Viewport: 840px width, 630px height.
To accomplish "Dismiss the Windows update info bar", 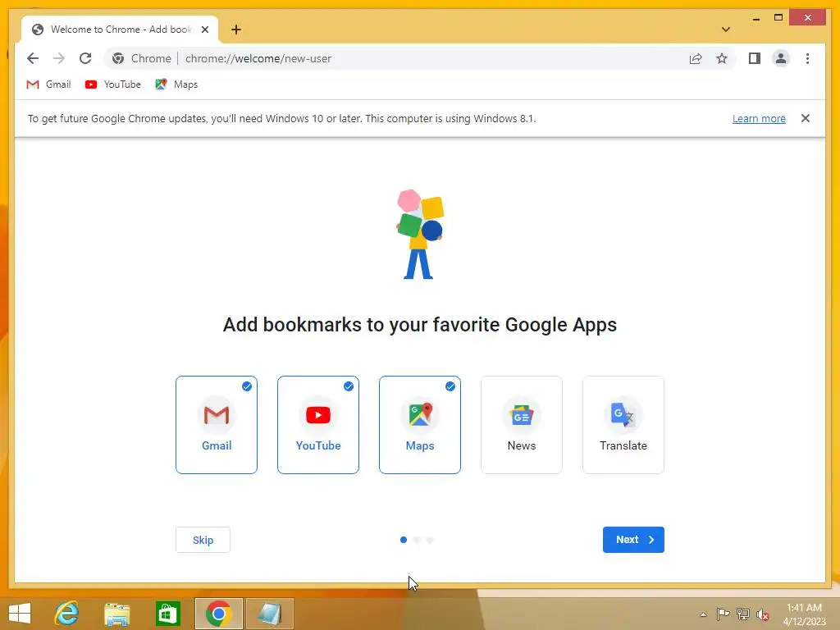I will pos(806,118).
